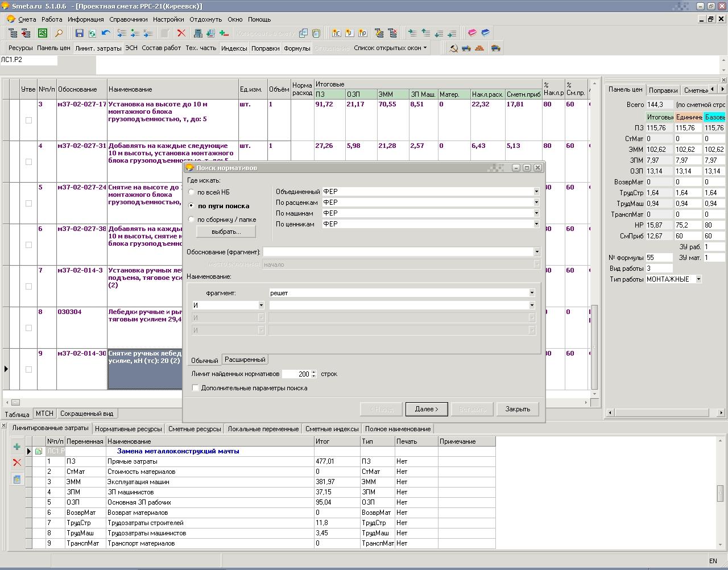Tick approval checkbox in row 7
Screen dimensions: 728x570
click(28, 286)
